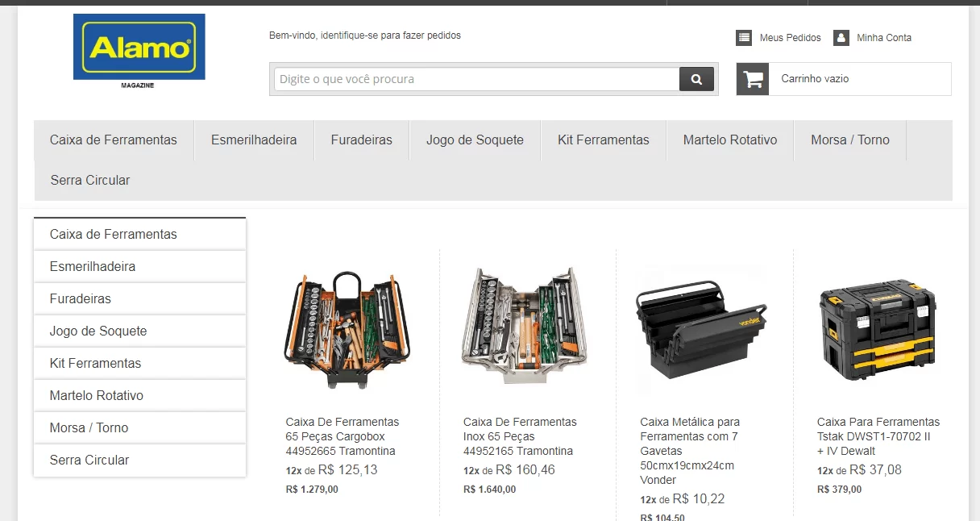Open Jogo de Soquete in sidebar
Screen dimensions: 980x521
click(x=139, y=331)
